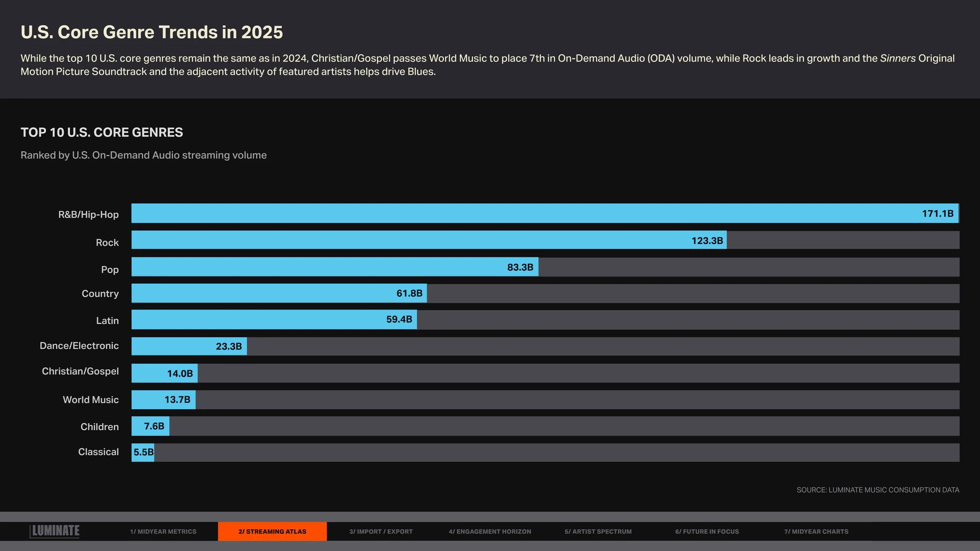Click the Luminate logo
This screenshot has height=551, width=980.
pyautogui.click(x=55, y=531)
